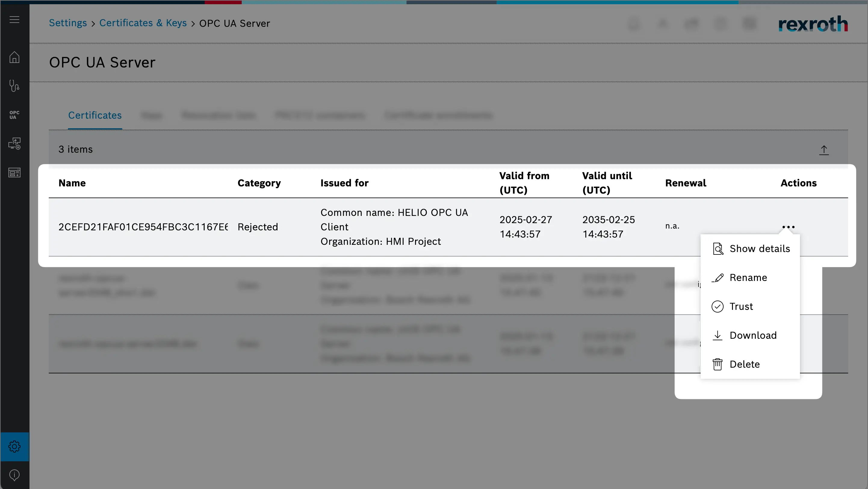Trust the rejected certificate
This screenshot has width=868, height=489.
click(741, 307)
